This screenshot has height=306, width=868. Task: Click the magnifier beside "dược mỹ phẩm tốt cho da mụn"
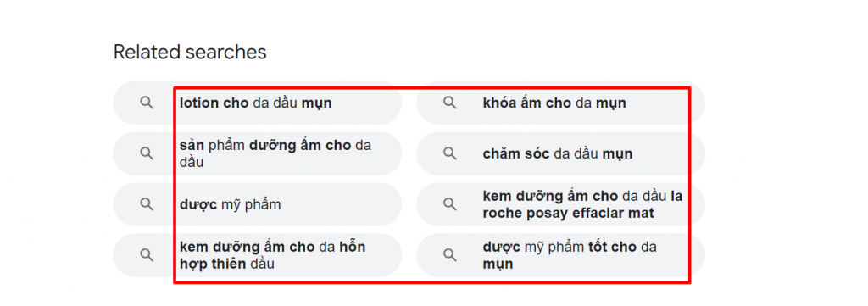[450, 255]
